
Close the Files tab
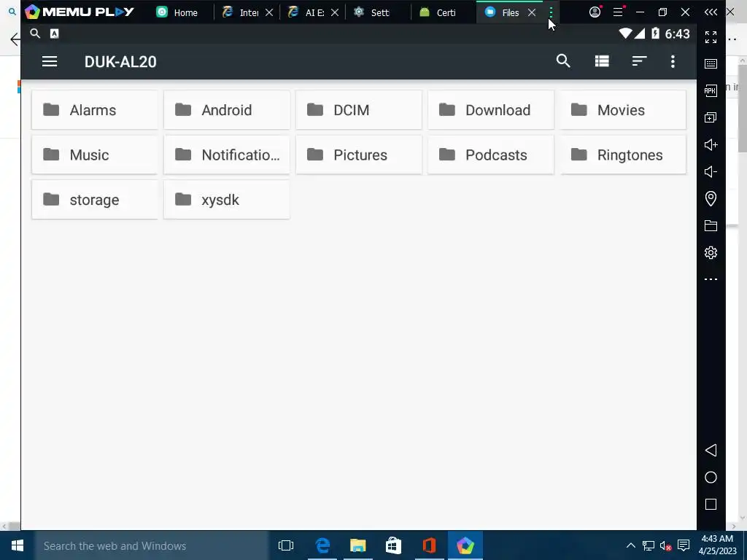click(532, 12)
